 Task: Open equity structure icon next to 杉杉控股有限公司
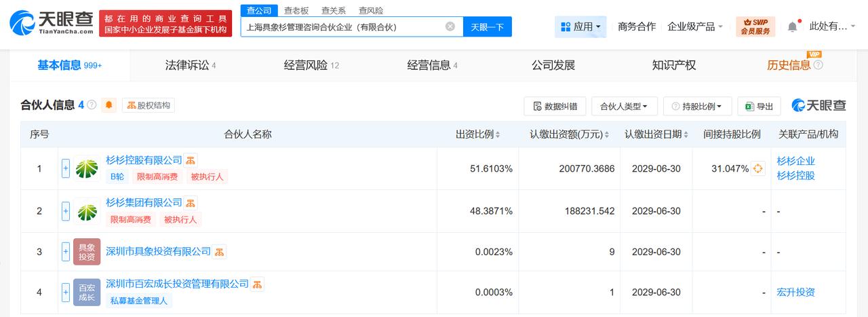click(191, 160)
